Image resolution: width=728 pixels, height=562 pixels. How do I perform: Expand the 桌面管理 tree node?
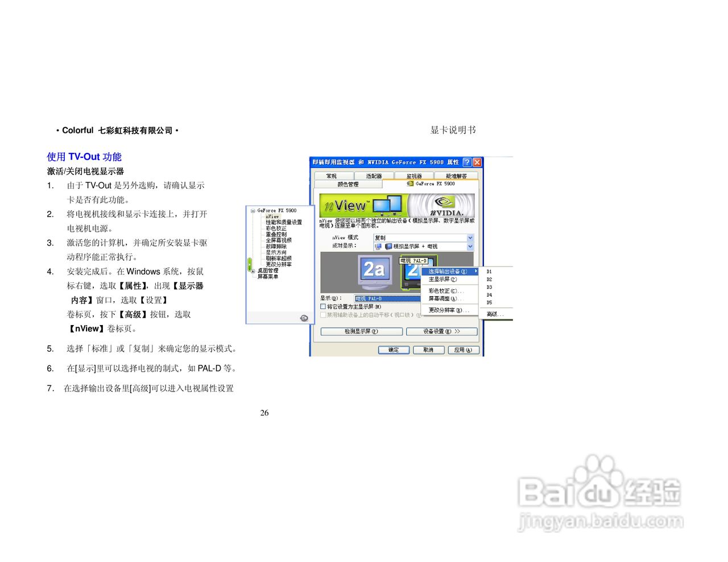click(x=253, y=271)
